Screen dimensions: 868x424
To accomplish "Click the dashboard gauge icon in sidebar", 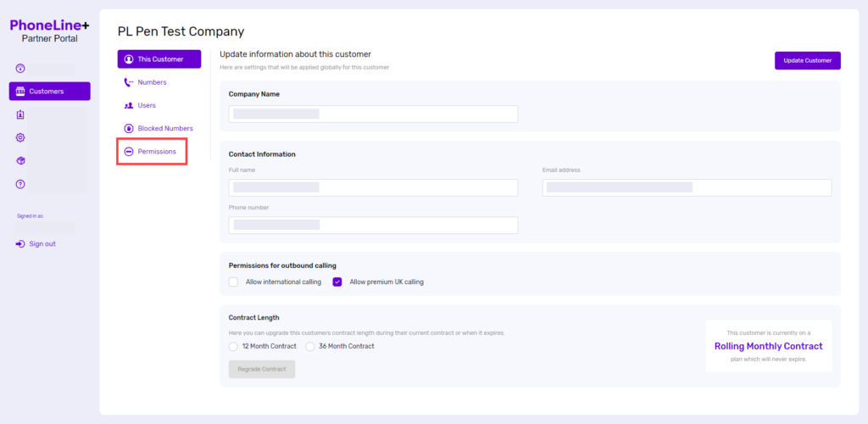I will [20, 68].
